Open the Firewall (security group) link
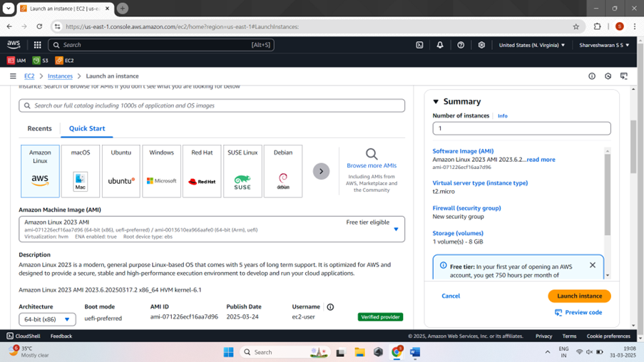The width and height of the screenshot is (644, 362). click(466, 208)
